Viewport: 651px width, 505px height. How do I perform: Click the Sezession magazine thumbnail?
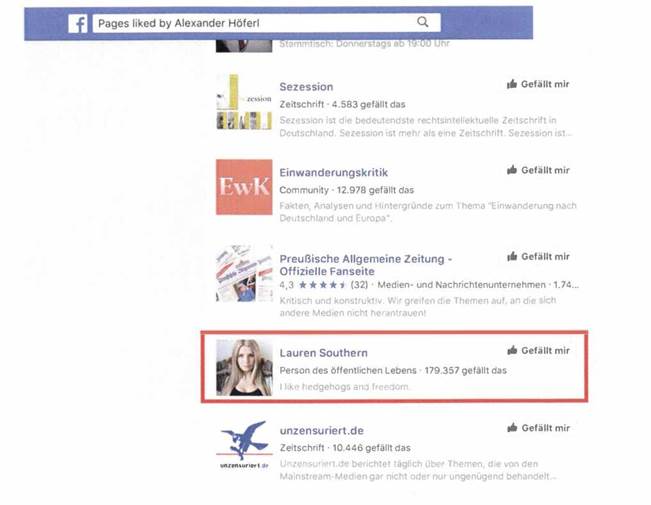click(244, 102)
